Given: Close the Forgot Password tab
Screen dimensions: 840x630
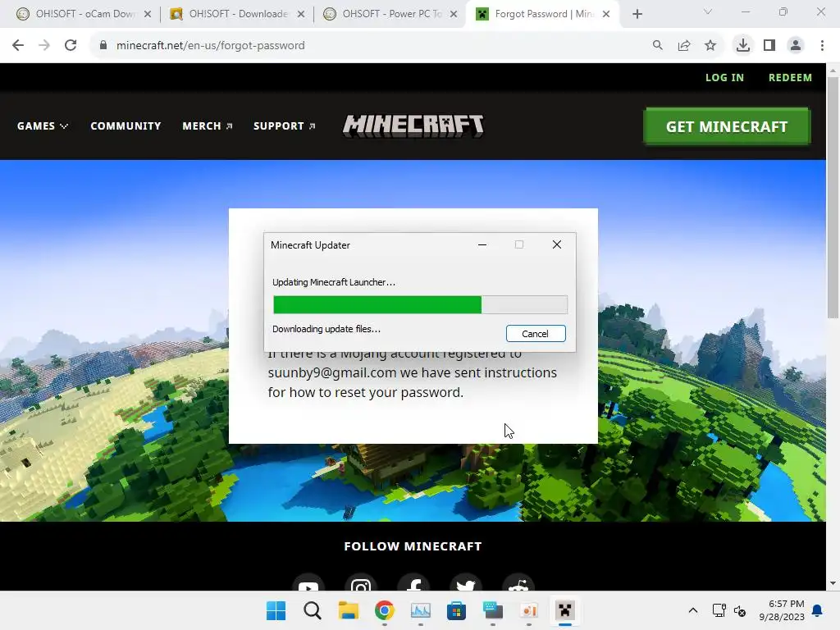Looking at the screenshot, I should (606, 14).
